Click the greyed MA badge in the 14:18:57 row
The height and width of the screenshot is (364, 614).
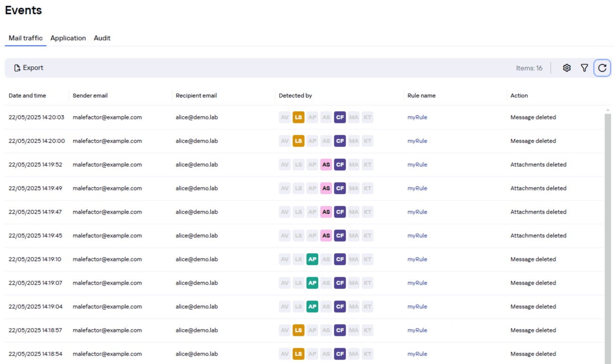click(354, 330)
